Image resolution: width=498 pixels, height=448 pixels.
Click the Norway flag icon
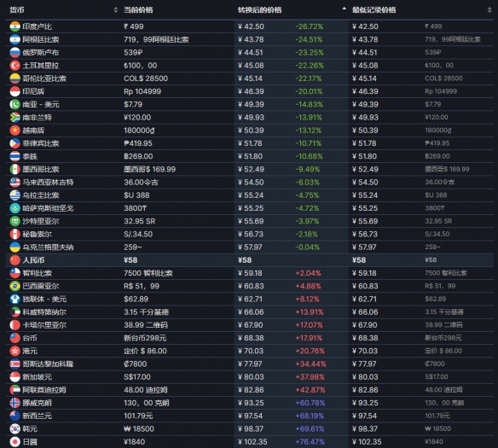coord(15,403)
